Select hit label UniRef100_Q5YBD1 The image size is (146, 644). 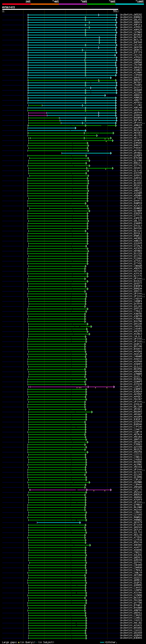tap(131, 153)
